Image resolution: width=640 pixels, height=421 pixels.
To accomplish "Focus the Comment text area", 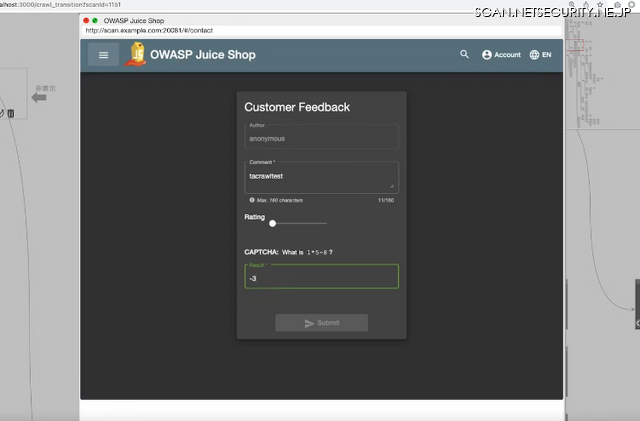I will [x=318, y=176].
